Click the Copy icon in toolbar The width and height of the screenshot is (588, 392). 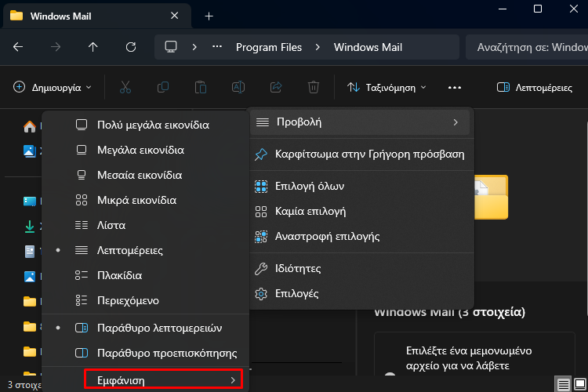(x=163, y=87)
